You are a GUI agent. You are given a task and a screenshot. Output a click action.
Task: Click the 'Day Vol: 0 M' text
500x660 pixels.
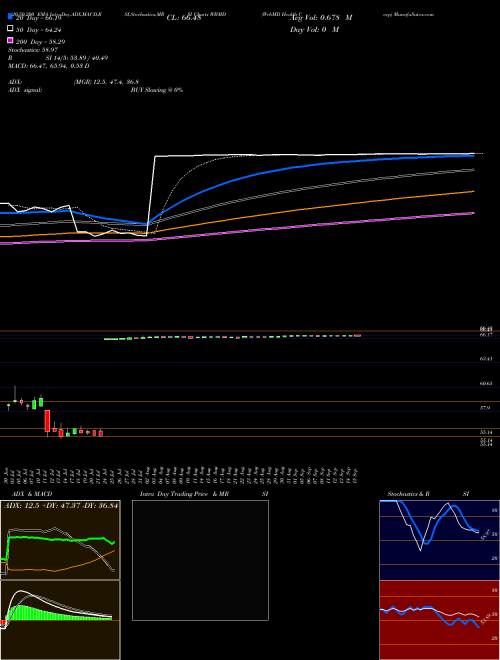tap(314, 30)
